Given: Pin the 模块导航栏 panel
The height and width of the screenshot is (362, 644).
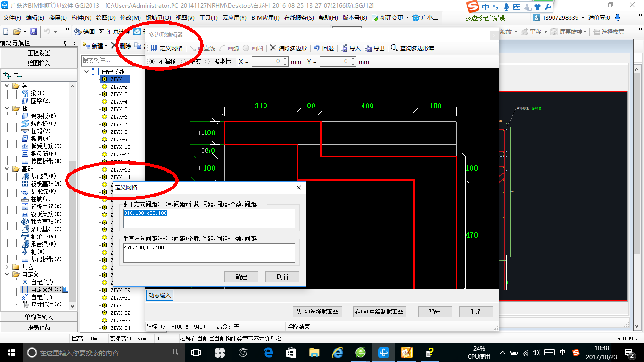Looking at the screenshot, I should [x=66, y=43].
